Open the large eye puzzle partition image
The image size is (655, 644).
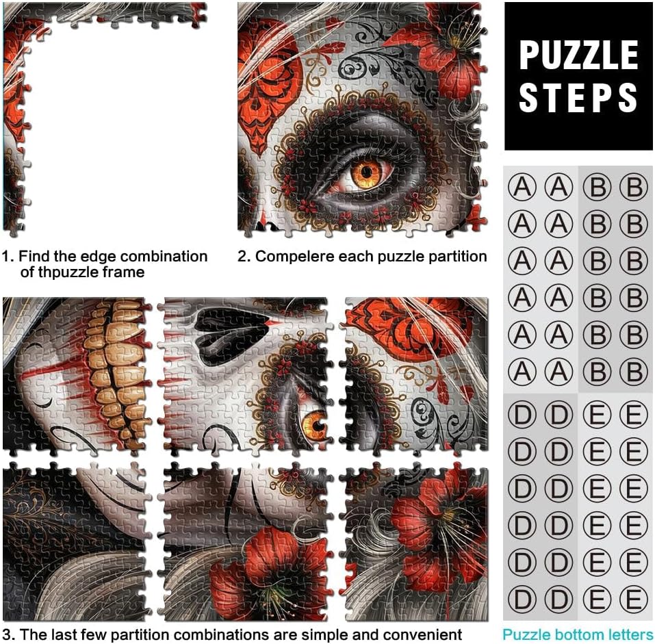click(362, 119)
